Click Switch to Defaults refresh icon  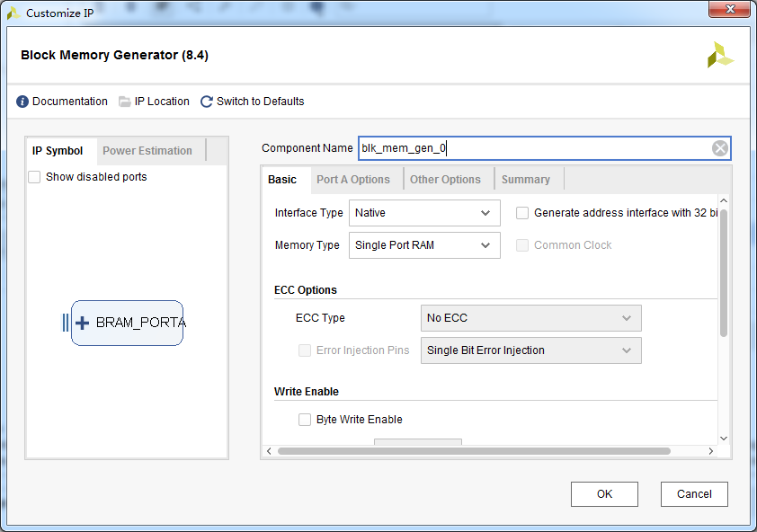(206, 101)
